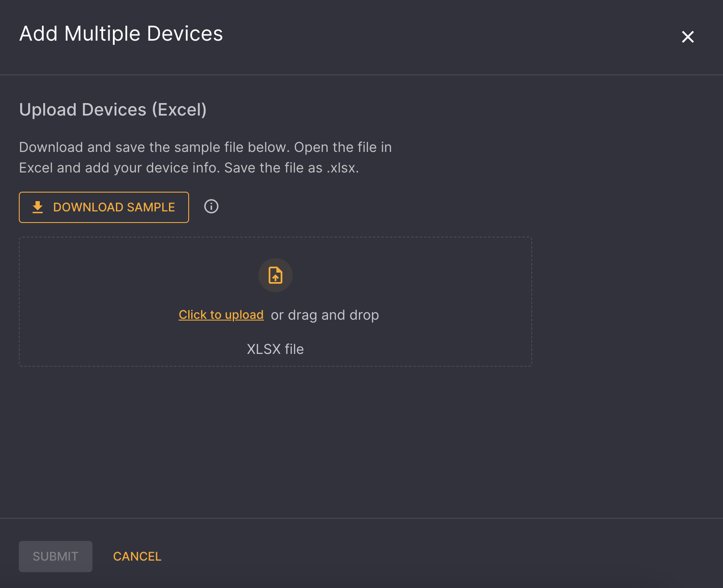Click the 'Download and save the sample' instruction line
This screenshot has width=723, height=588.
pos(205,147)
